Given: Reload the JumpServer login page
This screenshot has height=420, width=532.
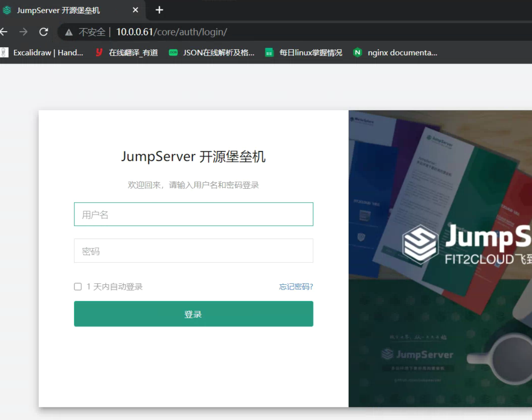Looking at the screenshot, I should point(43,32).
